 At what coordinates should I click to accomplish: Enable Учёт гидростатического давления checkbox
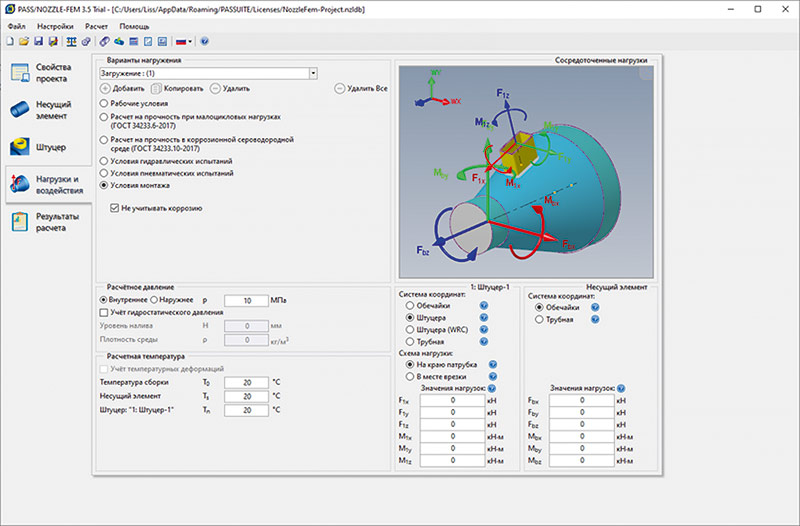(x=104, y=312)
